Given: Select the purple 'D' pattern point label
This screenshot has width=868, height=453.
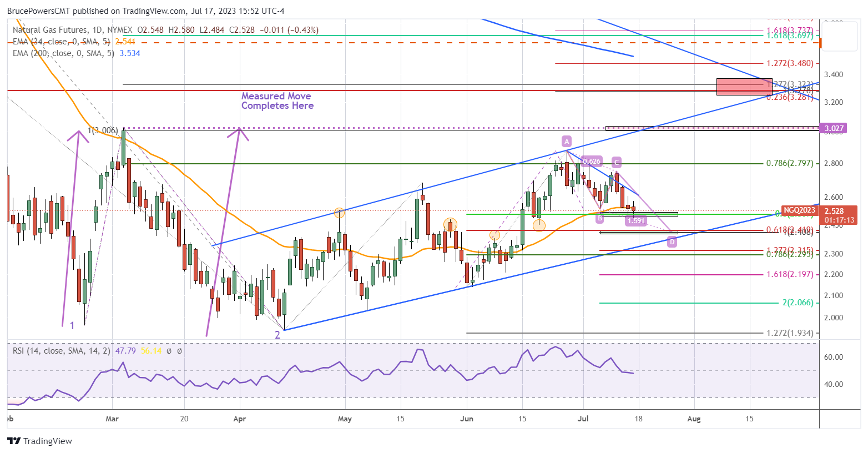Looking at the screenshot, I should (672, 241).
